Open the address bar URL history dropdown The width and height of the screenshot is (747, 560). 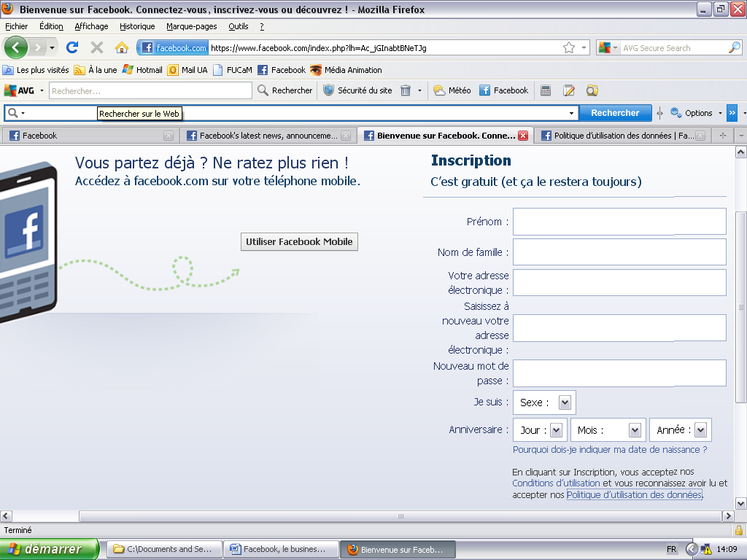[584, 47]
